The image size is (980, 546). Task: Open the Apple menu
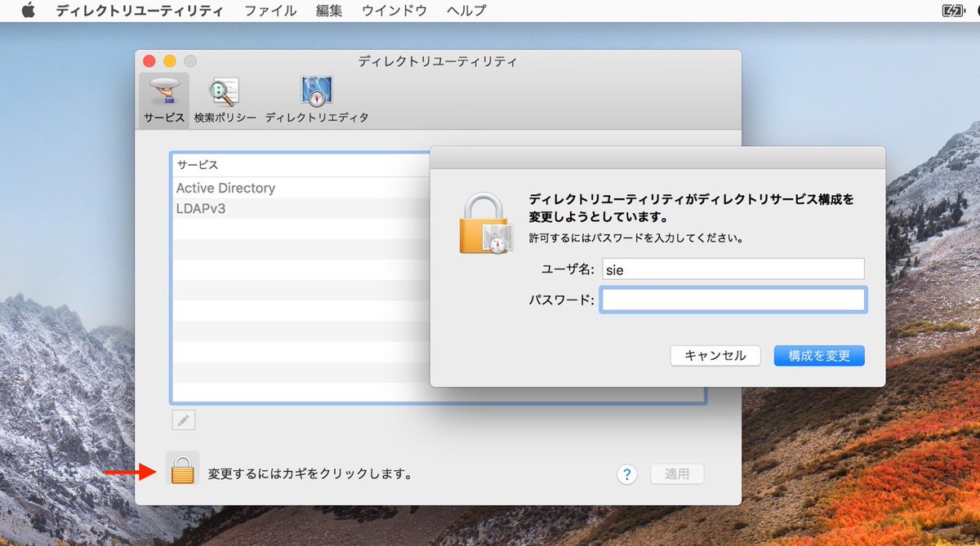29,11
